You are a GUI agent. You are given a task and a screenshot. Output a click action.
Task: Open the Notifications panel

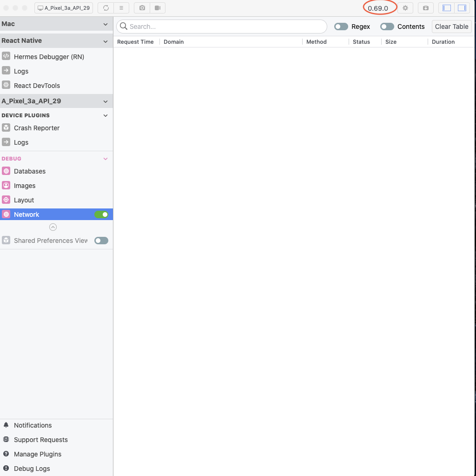pyautogui.click(x=33, y=425)
